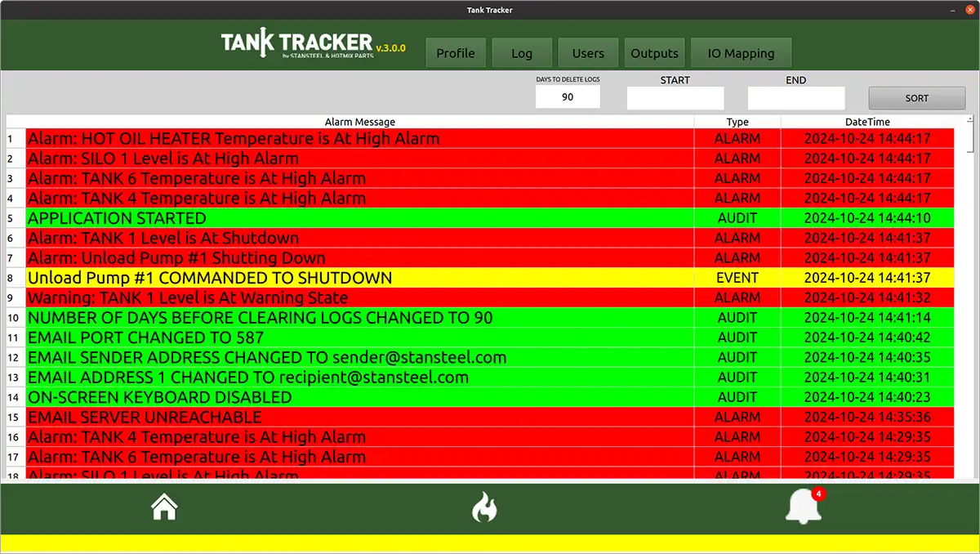Go to the Outputs tab
Image resolution: width=980 pixels, height=554 pixels.
[x=655, y=53]
